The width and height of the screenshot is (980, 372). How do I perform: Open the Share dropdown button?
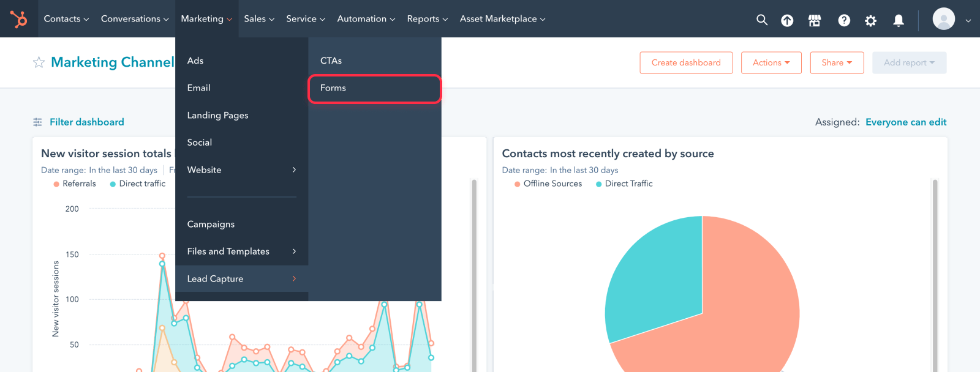pyautogui.click(x=837, y=62)
